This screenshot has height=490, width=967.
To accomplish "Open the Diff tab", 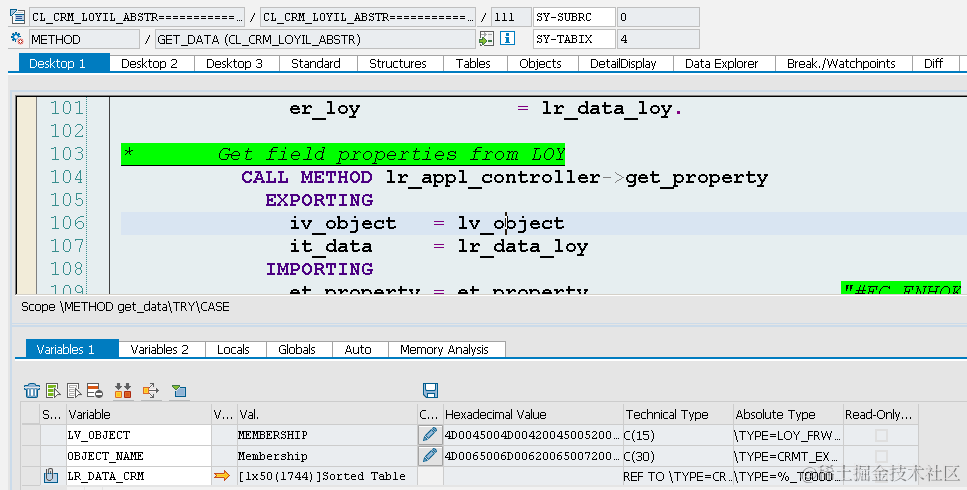I will (x=936, y=63).
